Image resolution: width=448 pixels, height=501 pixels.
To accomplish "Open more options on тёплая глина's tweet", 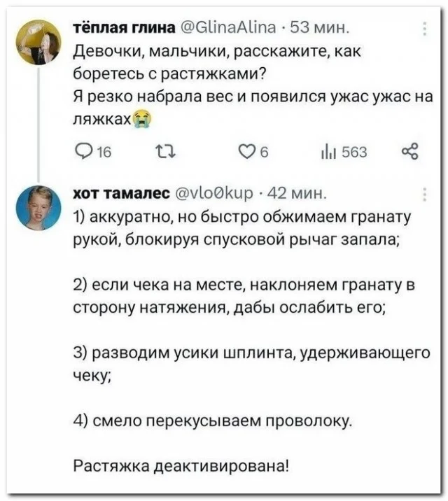I will point(426,29).
